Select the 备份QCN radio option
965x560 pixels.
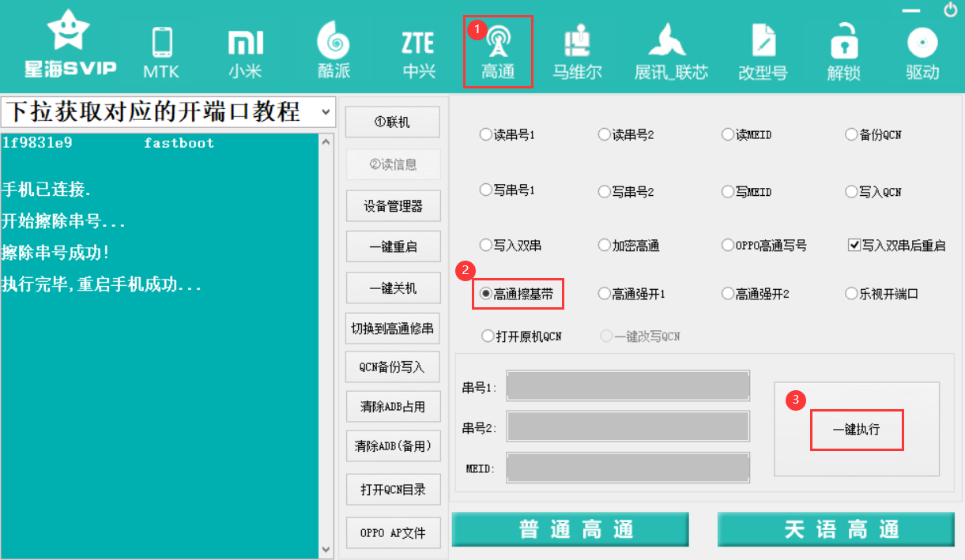873,134
